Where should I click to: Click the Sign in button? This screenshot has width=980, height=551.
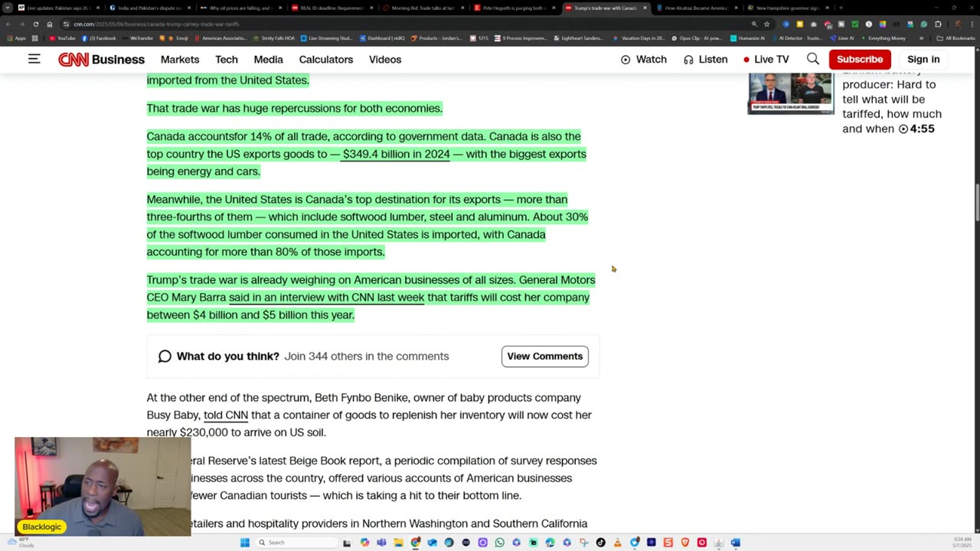[x=923, y=59]
